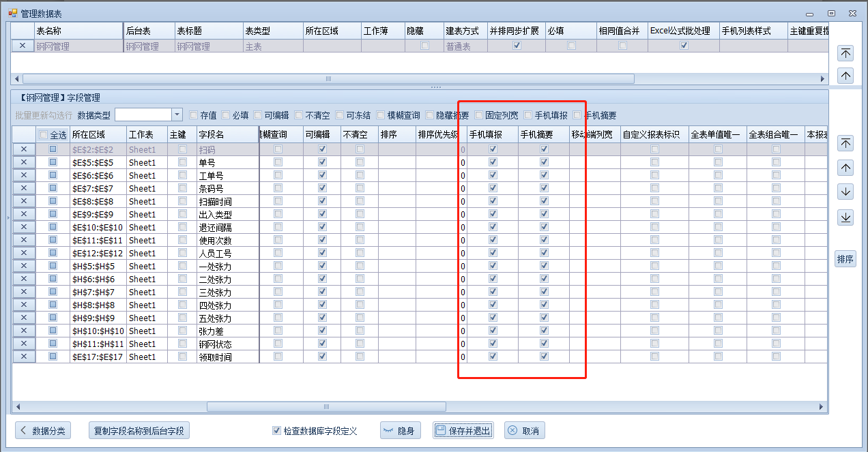Delete the 钢网管理 table row with X
The height and width of the screenshot is (452, 868).
point(23,46)
